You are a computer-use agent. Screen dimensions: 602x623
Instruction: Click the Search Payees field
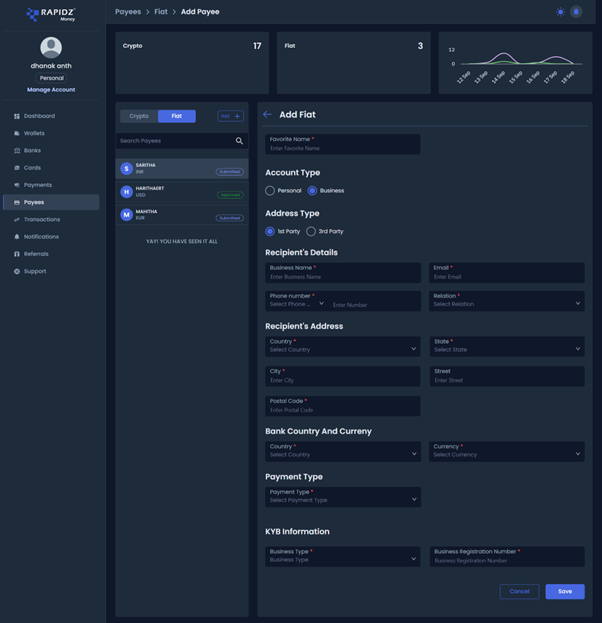pos(182,141)
